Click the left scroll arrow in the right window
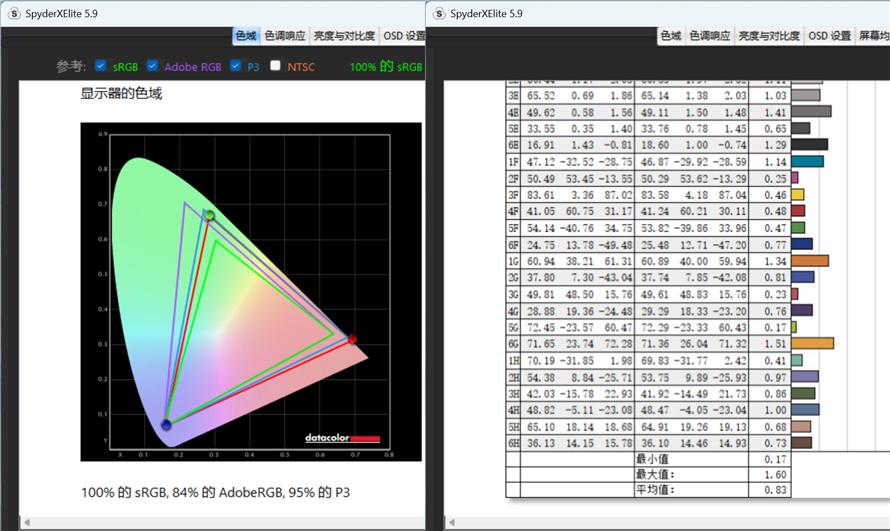890x531 pixels. (x=452, y=522)
